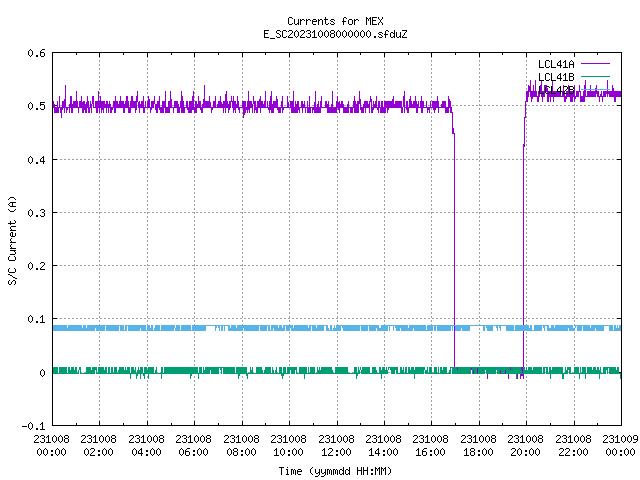Click the x-axis tick '231008 12:00'
This screenshot has height=480, width=640.
click(x=336, y=446)
